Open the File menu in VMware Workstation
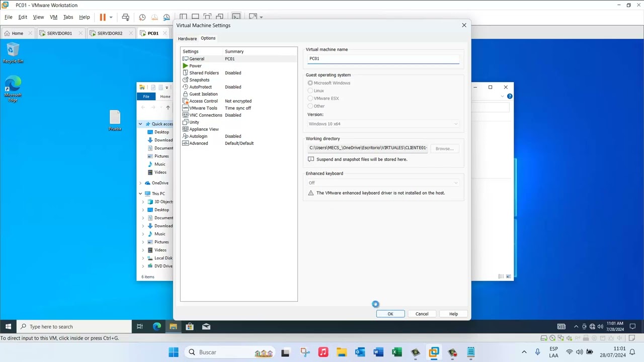The height and width of the screenshot is (362, 644). (x=9, y=17)
